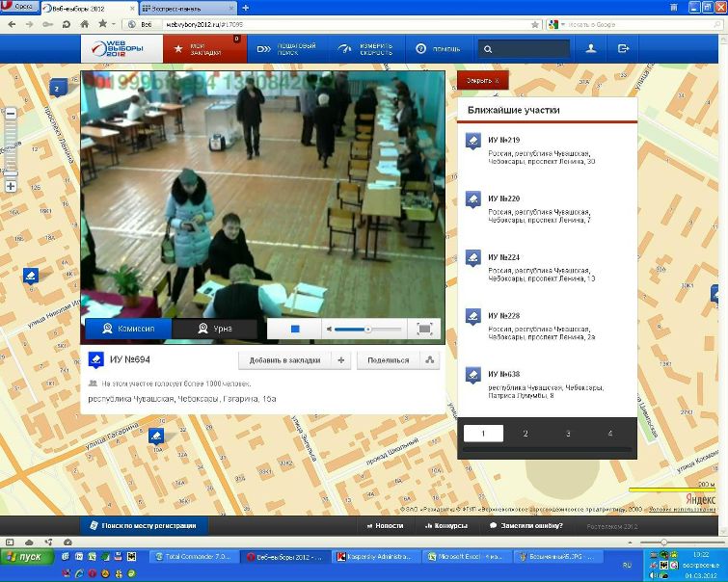The width and height of the screenshot is (728, 582).
Task: Click the plus icon beside Добавить в закладки
Action: [x=341, y=360]
